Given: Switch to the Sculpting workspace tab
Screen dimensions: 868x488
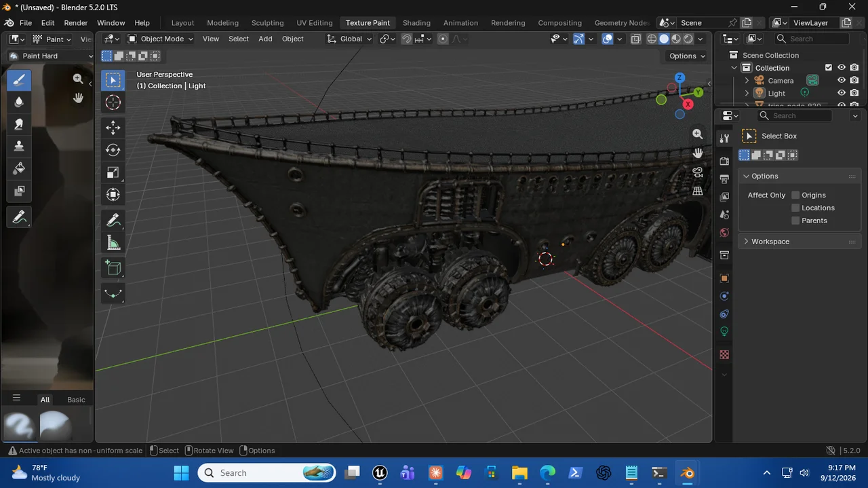Looking at the screenshot, I should pyautogui.click(x=267, y=22).
